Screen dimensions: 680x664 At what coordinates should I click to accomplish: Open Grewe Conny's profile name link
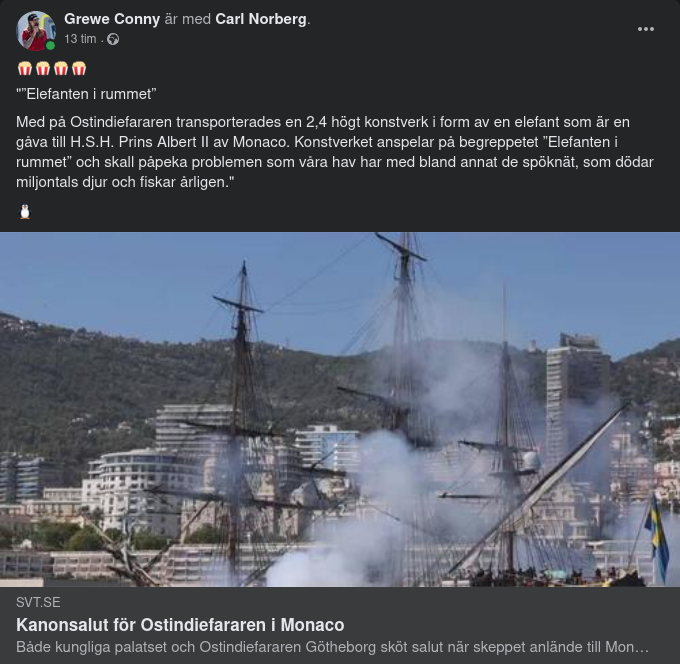112,19
